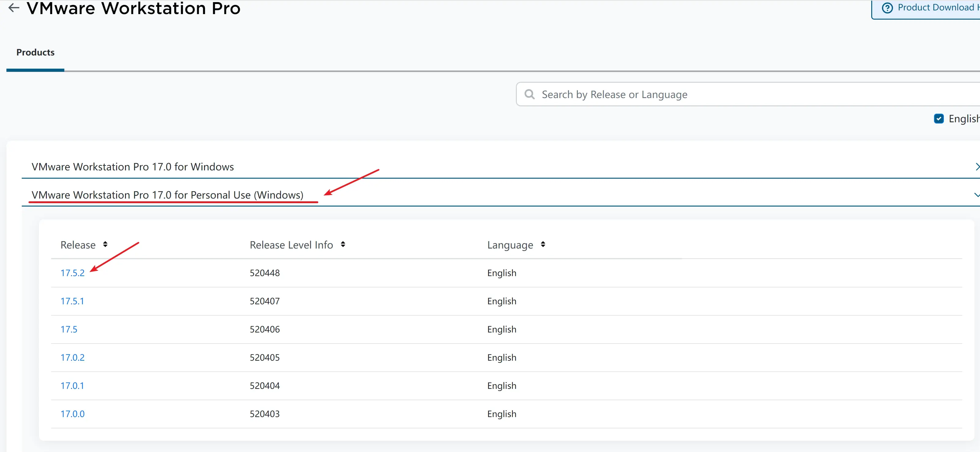Expand VMware Workstation Pro 17.0 for Windows

[132, 167]
